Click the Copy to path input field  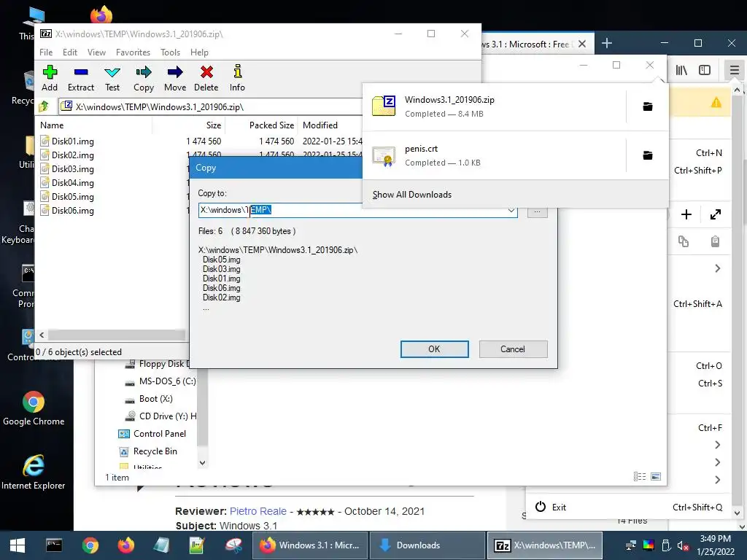[352, 211]
